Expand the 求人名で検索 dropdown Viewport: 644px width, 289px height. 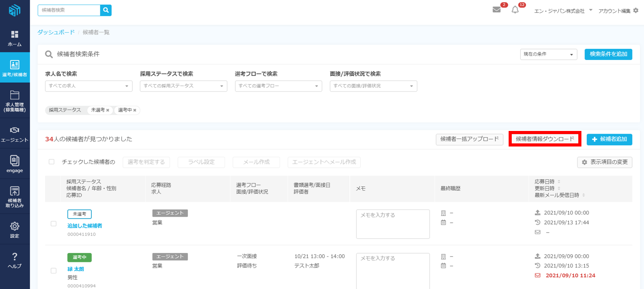pos(89,86)
